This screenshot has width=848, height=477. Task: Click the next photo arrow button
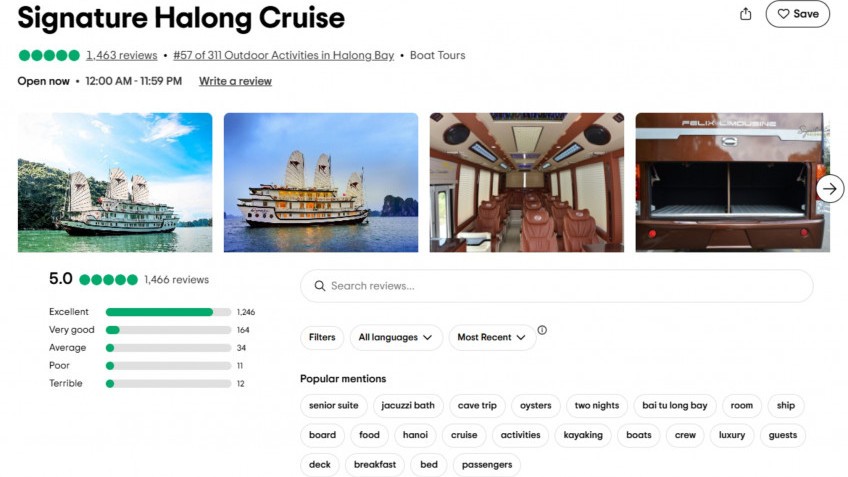tap(830, 188)
